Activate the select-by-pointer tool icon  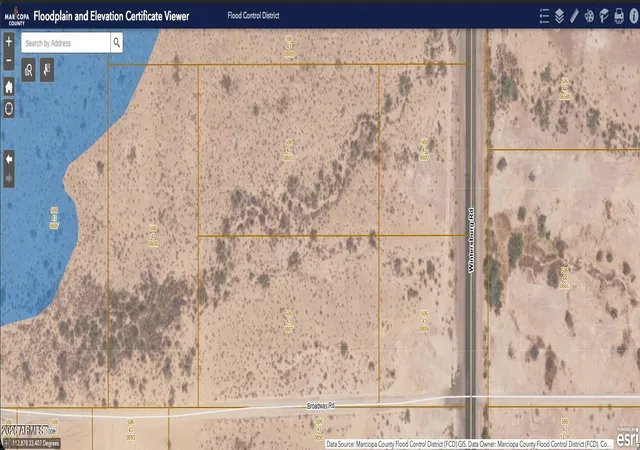coord(47,70)
